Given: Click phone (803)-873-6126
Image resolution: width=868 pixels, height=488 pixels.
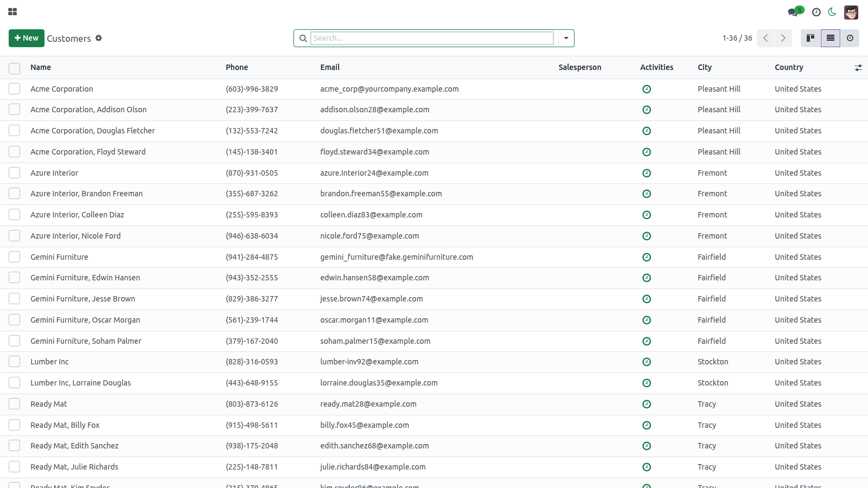Looking at the screenshot, I should (252, 404).
